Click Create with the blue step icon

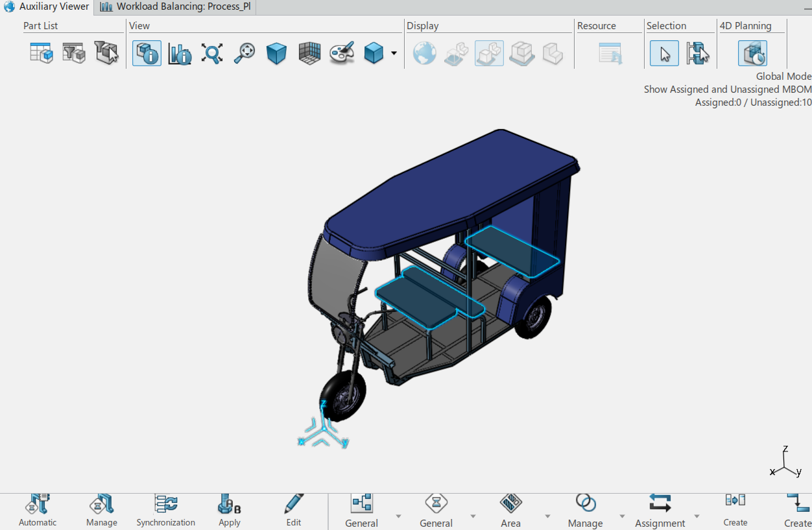[x=798, y=511]
